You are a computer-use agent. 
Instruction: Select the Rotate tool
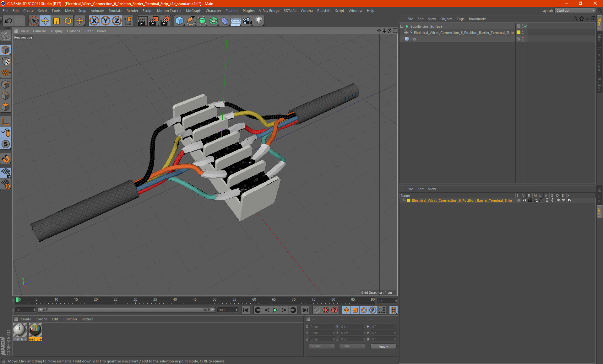(x=68, y=21)
